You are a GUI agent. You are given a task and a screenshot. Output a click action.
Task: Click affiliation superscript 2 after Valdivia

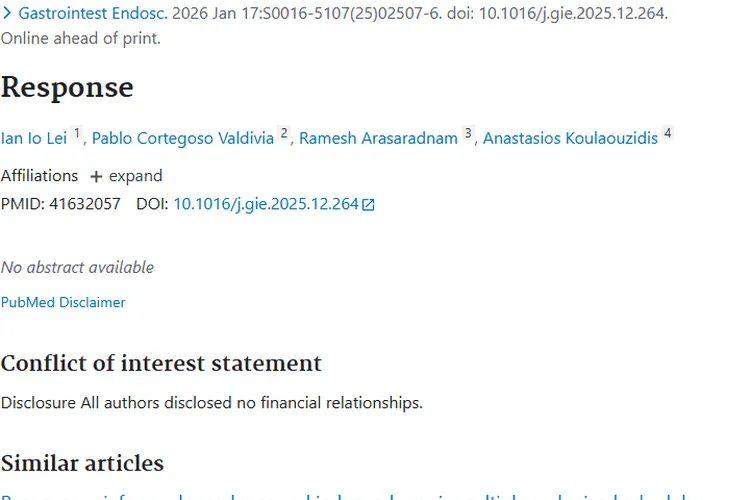click(x=284, y=134)
